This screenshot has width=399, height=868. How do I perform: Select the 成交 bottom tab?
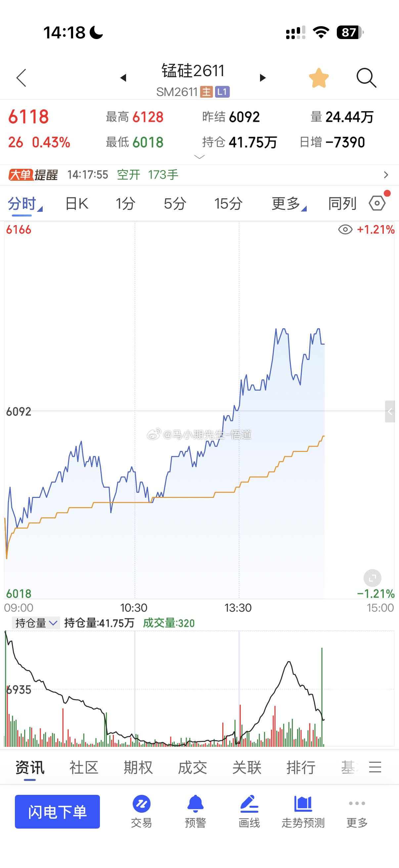coord(193,768)
